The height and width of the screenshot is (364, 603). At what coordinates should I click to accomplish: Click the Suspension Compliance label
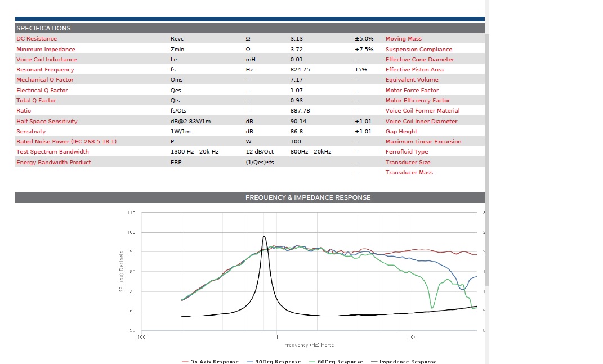coord(419,49)
